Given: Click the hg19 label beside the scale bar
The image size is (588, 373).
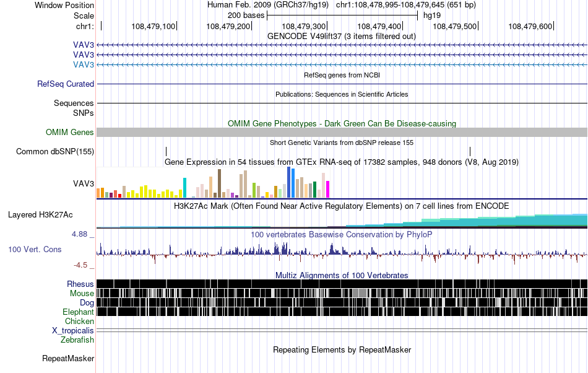Looking at the screenshot, I should pyautogui.click(x=432, y=15).
